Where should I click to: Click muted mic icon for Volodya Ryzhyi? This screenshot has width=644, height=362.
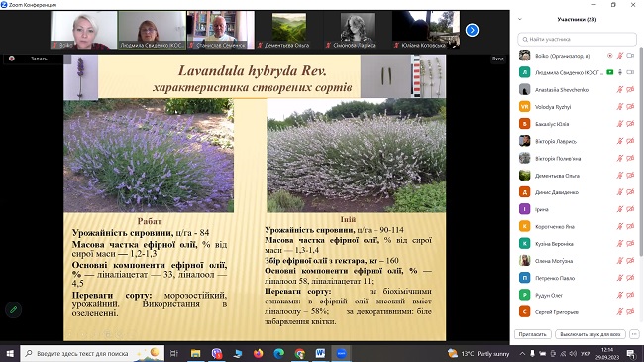point(620,107)
